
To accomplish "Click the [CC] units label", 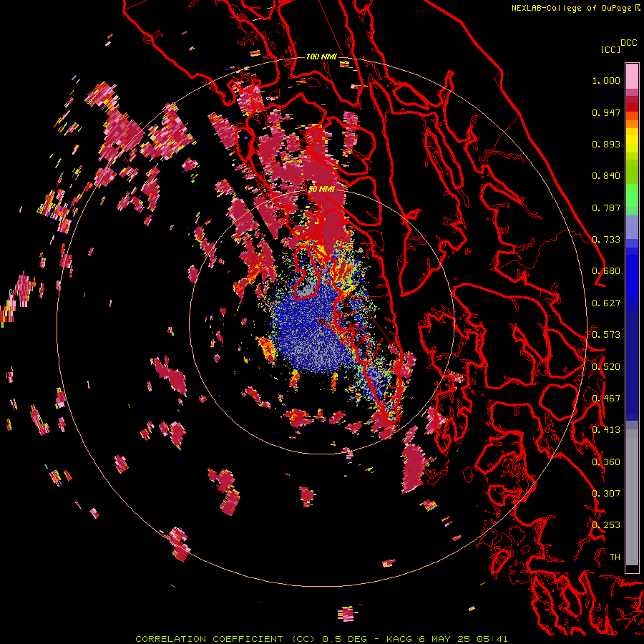I will click(x=610, y=49).
